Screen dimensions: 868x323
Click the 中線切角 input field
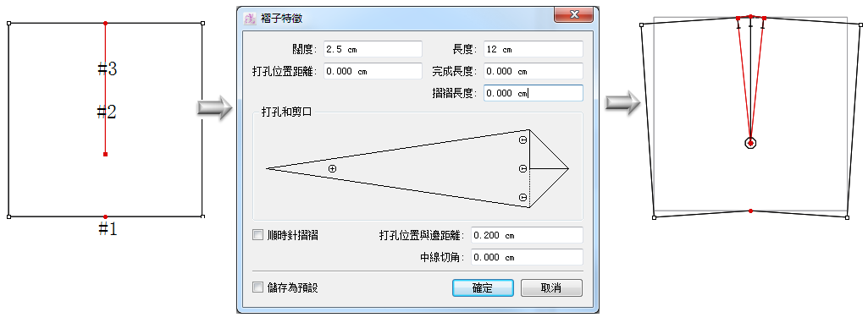527,257
